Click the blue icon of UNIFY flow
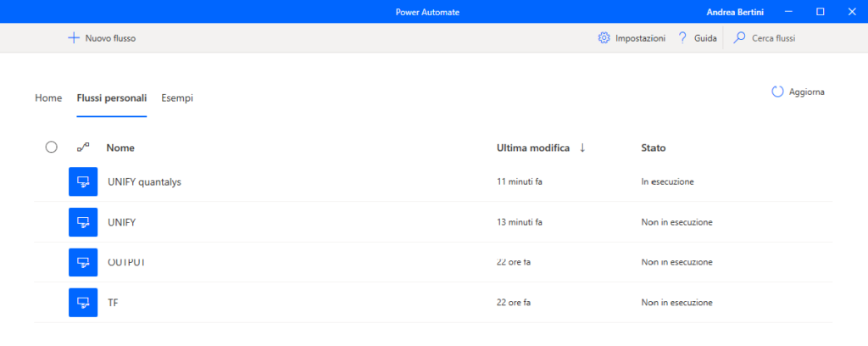This screenshot has width=868, height=346. [83, 222]
